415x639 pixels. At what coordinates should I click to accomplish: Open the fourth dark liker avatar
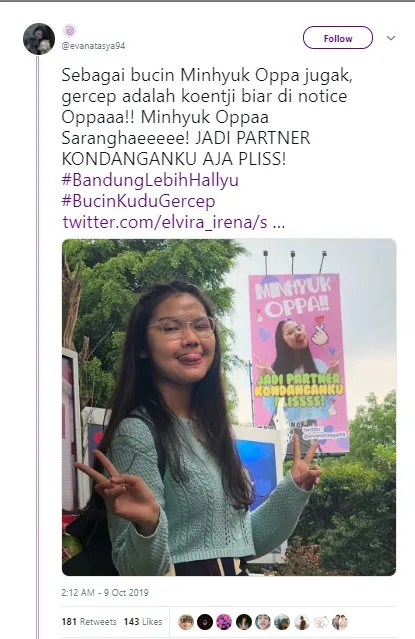tap(244, 622)
